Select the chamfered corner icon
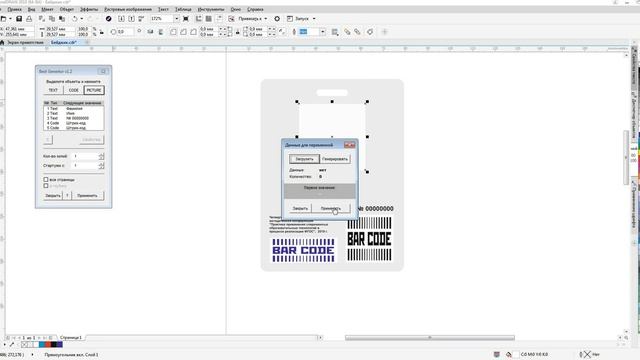The height and width of the screenshot is (360, 640). [193, 32]
